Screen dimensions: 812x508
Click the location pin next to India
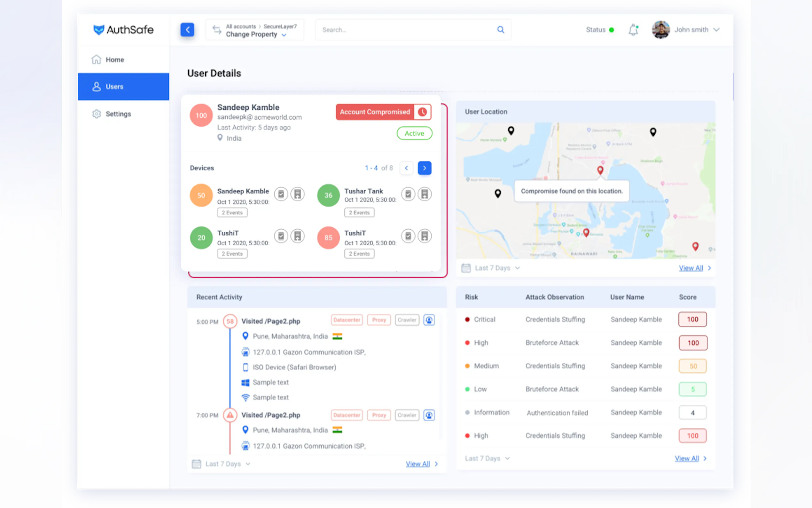(x=220, y=138)
